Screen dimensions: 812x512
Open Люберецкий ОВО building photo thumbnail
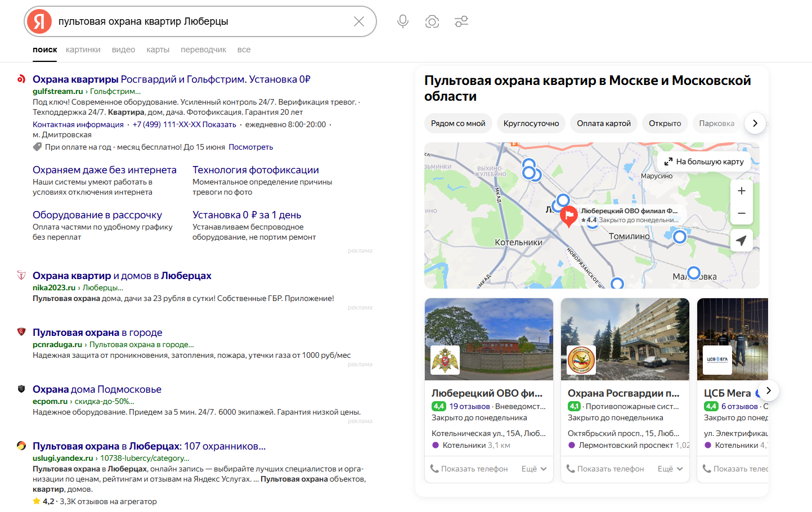(489, 339)
